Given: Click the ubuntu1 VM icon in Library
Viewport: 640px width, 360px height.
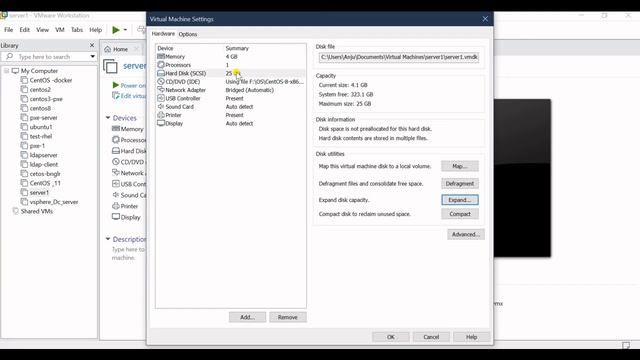Looking at the screenshot, I should point(24,127).
